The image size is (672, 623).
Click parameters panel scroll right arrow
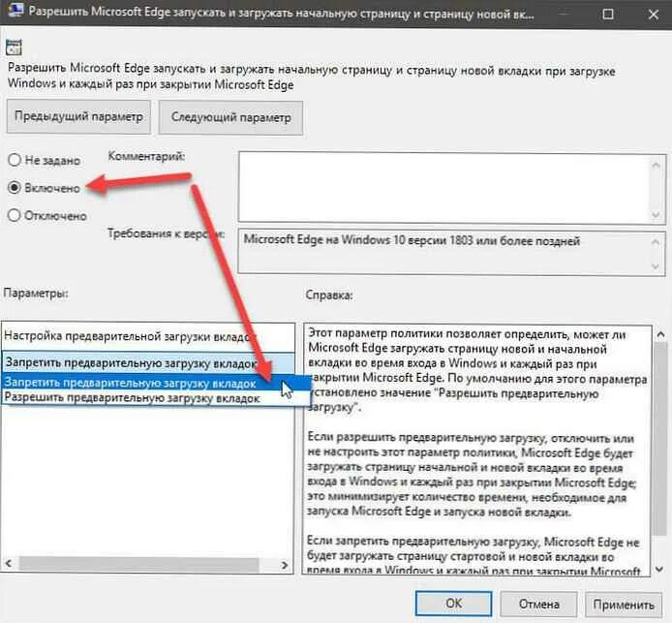(284, 565)
